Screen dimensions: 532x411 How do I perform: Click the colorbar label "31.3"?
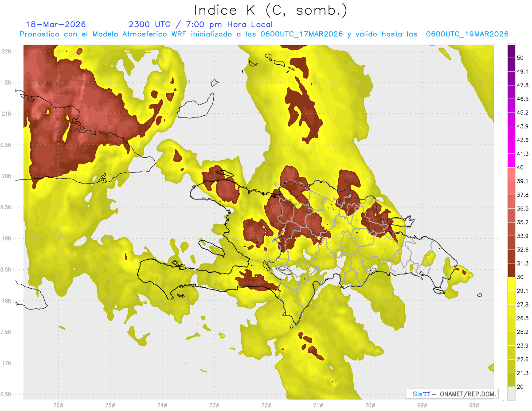coord(523,263)
